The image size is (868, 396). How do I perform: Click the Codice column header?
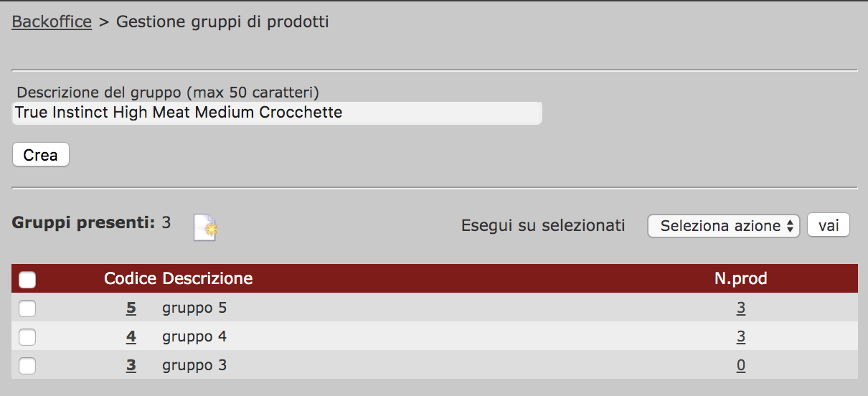(130, 279)
